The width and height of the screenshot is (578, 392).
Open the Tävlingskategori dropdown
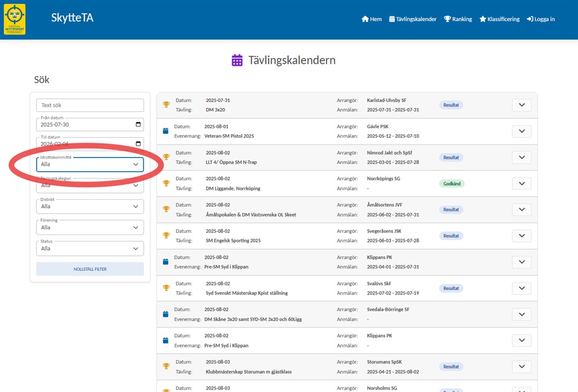pyautogui.click(x=90, y=185)
